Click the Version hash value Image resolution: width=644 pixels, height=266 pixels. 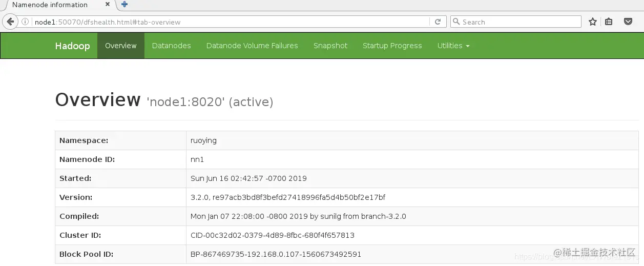[x=288, y=197]
